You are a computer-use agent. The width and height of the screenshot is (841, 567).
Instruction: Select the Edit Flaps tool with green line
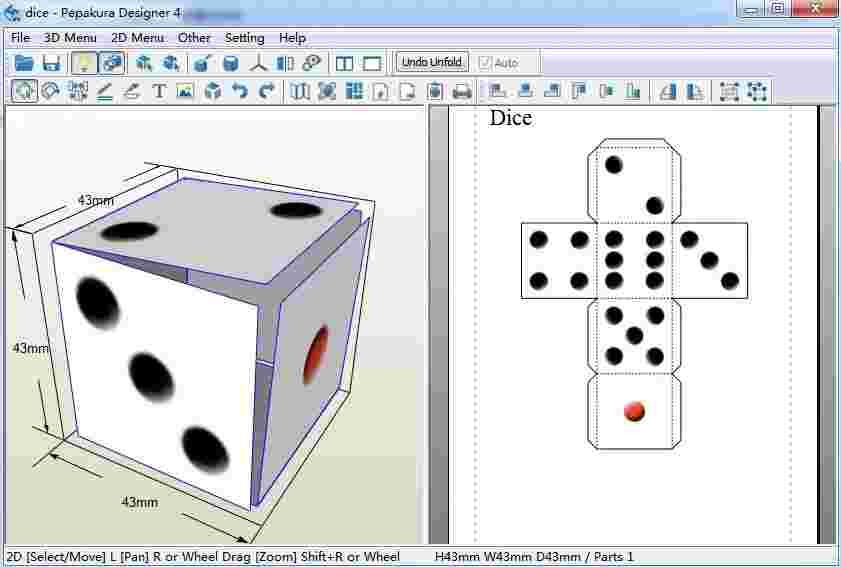105,91
